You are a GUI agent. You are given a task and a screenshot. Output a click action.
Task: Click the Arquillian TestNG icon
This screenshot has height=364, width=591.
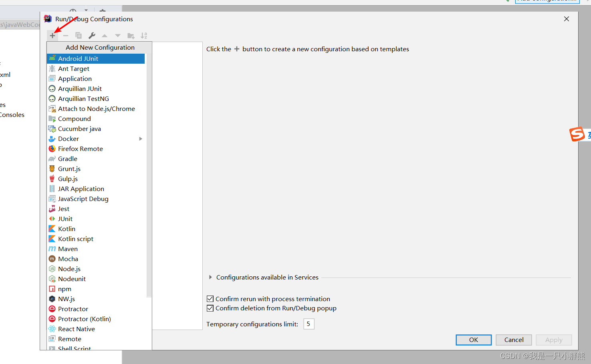coord(52,99)
